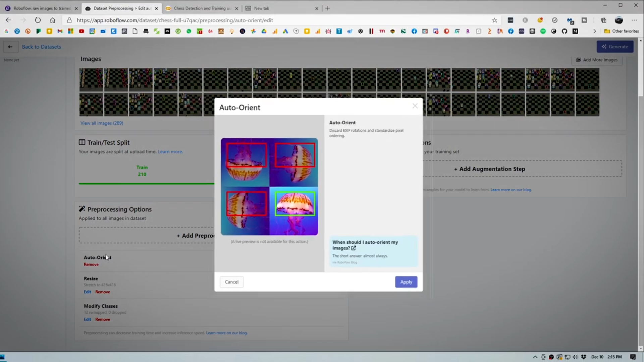Image resolution: width=644 pixels, height=362 pixels.
Task: Expand the bookmarks overflow chevron
Action: (x=595, y=31)
